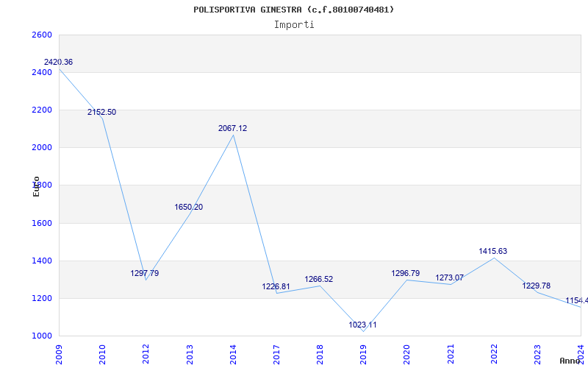Click the 2021 x-axis year label
This screenshot has height=368, width=588.
tap(451, 354)
